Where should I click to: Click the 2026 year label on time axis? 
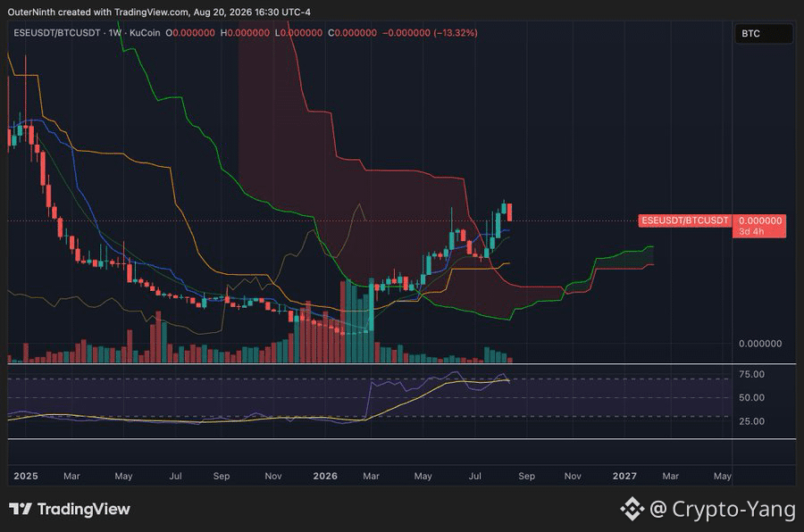[325, 476]
